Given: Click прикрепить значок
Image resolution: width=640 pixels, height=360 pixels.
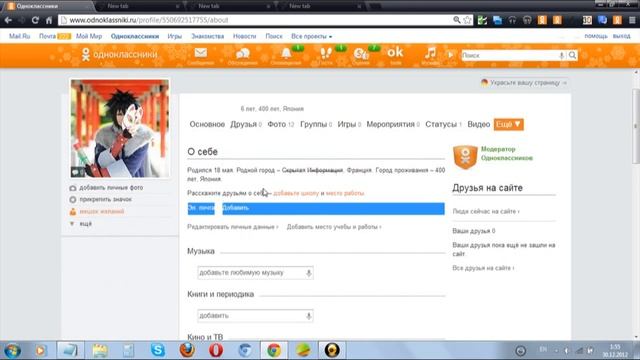Looking at the screenshot, I should click(x=105, y=200).
